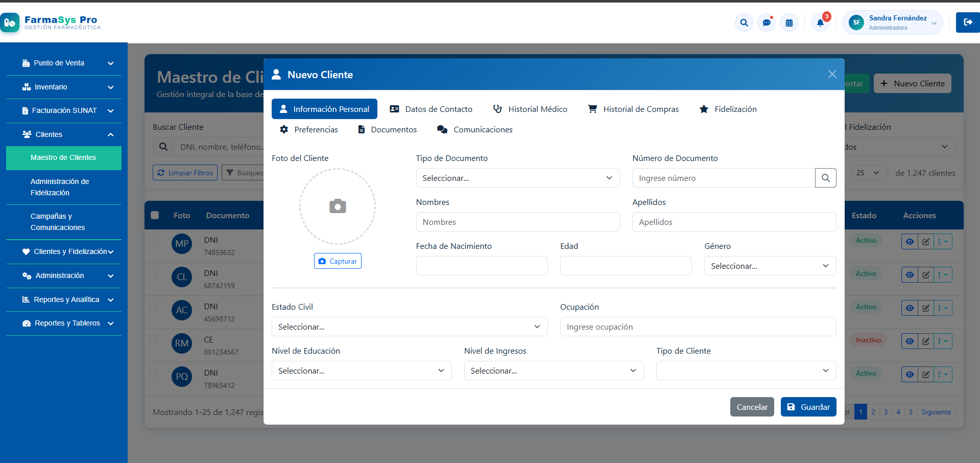Switch to Historial Médico tab

pyautogui.click(x=530, y=109)
